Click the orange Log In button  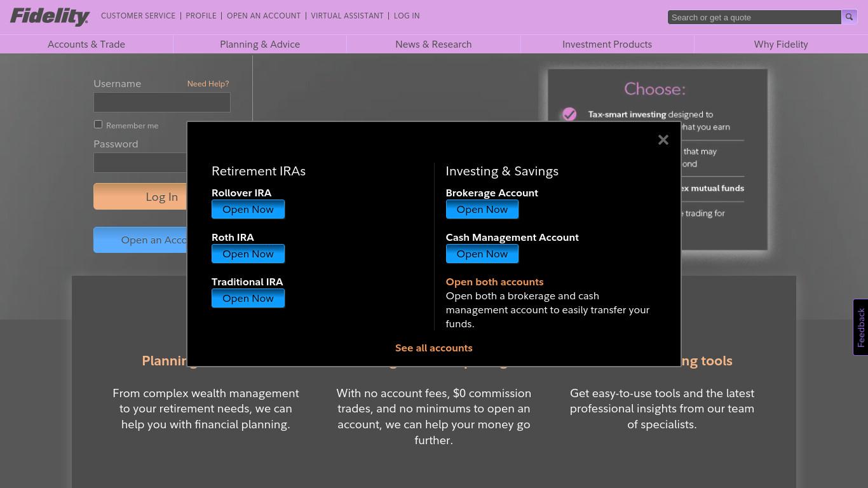(140, 196)
